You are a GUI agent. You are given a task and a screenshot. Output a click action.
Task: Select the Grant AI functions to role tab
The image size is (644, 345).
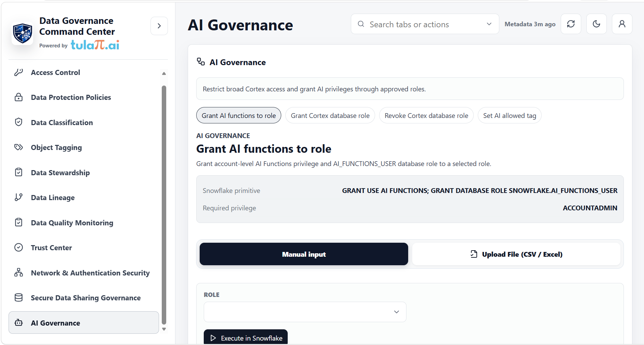click(x=239, y=116)
